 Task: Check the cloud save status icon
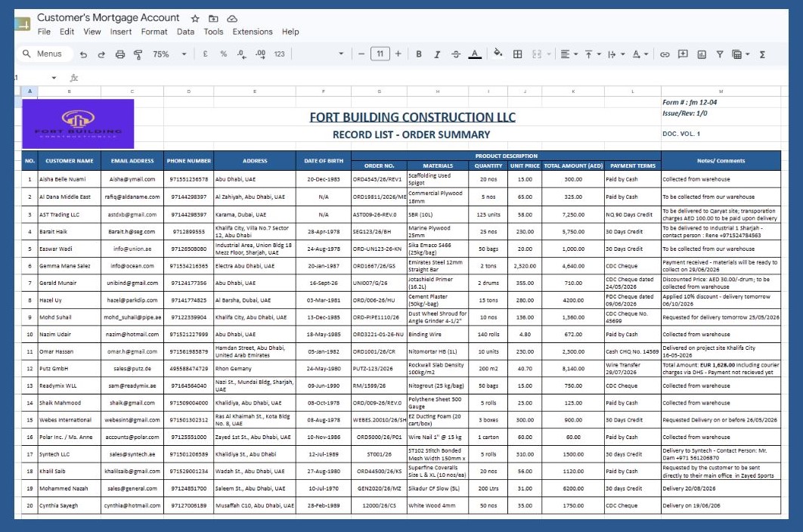click(x=232, y=18)
